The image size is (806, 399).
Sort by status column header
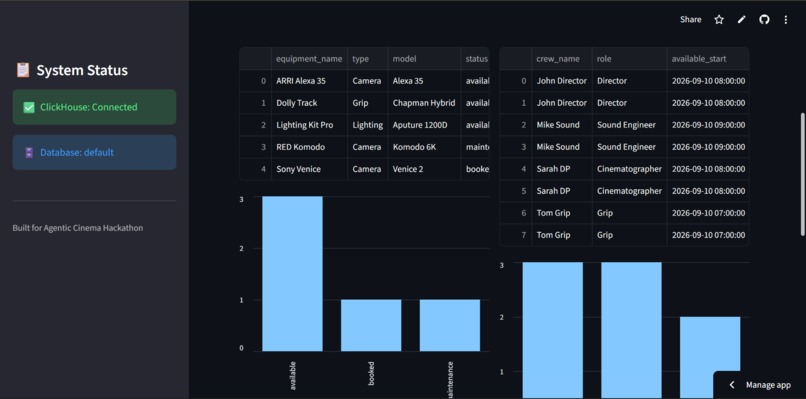(475, 59)
